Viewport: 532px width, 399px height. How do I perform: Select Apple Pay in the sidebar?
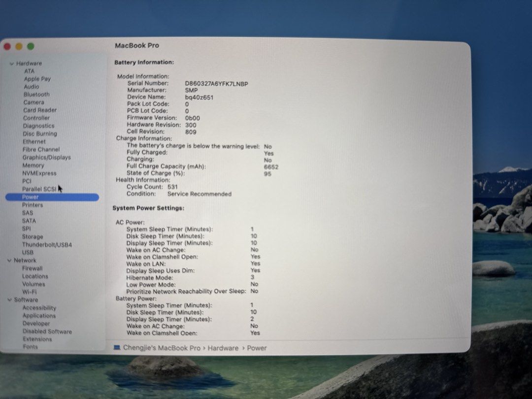click(37, 79)
